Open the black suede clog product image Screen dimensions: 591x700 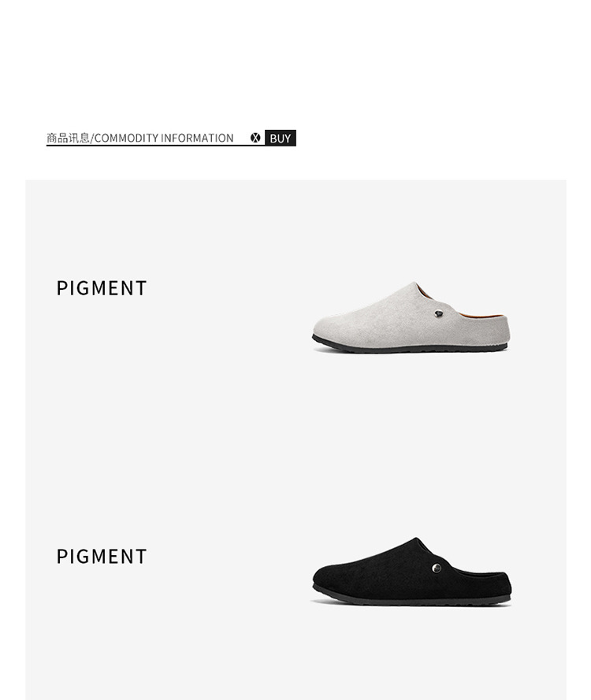(412, 572)
